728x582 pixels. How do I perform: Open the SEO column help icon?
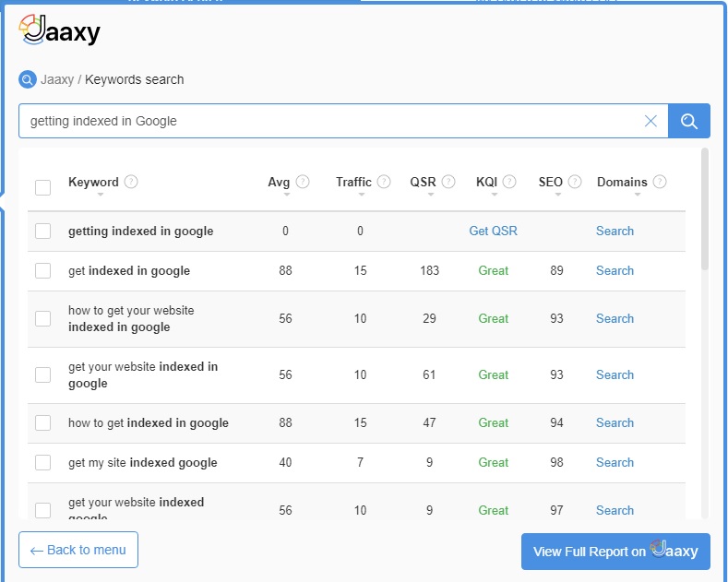click(x=575, y=182)
